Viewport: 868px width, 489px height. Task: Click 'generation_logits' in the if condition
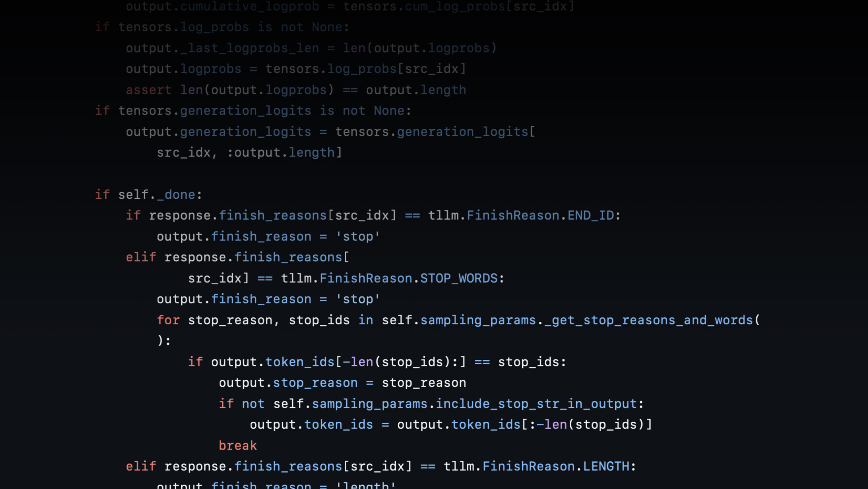coord(245,111)
